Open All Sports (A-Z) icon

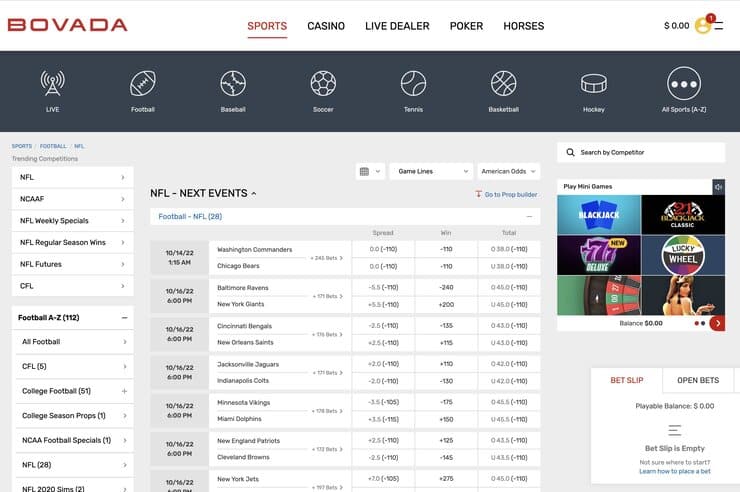(x=684, y=83)
